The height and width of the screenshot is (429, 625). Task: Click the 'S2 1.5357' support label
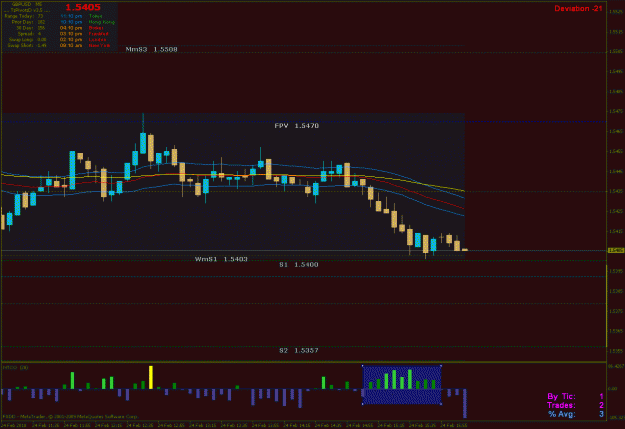pyautogui.click(x=299, y=350)
